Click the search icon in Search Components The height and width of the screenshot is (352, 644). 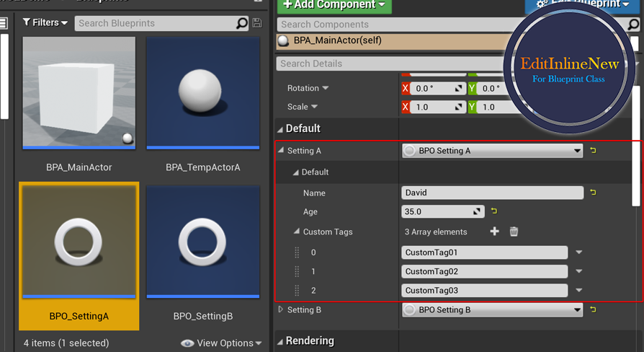click(634, 25)
